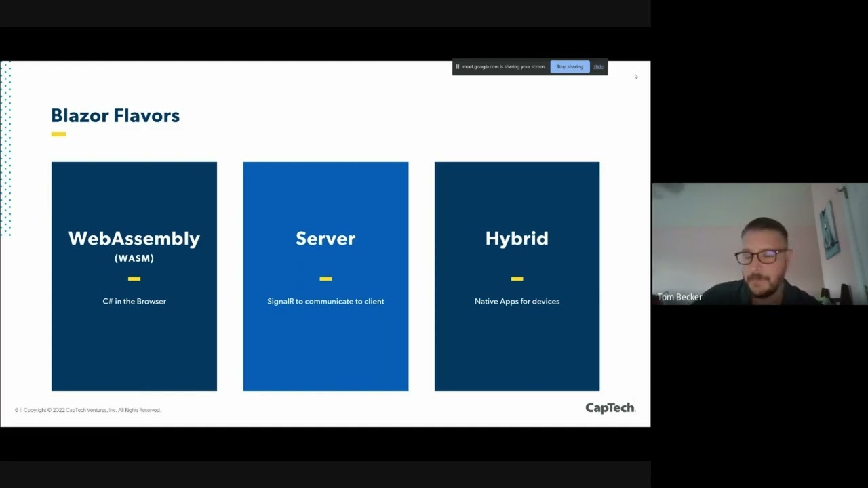Click the CapTech logo on slide
868x488 pixels.
[610, 408]
